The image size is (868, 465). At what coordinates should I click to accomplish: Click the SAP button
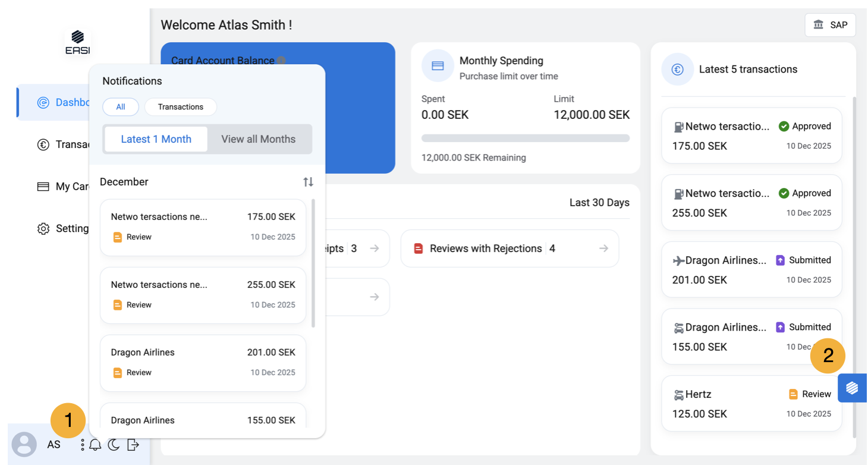830,25
